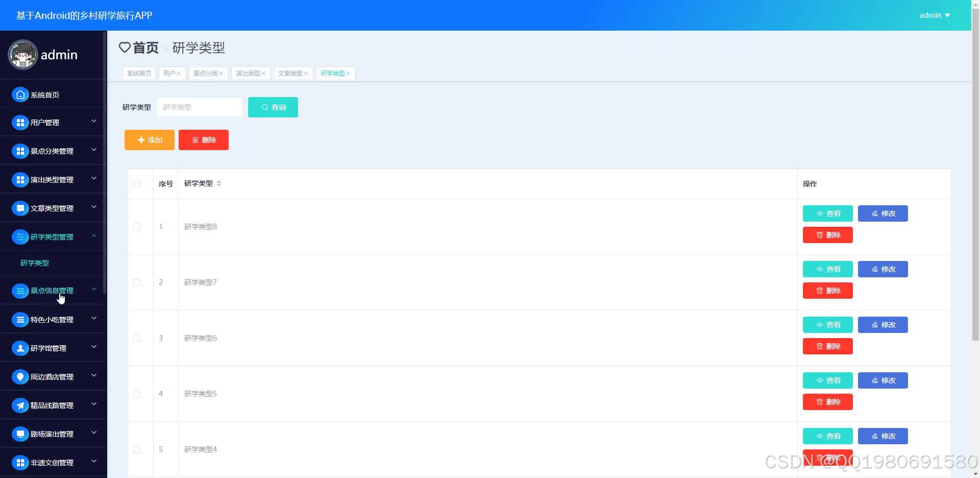980x478 pixels.
Task: Click the heart icon beside 首页
Action: pos(125,47)
